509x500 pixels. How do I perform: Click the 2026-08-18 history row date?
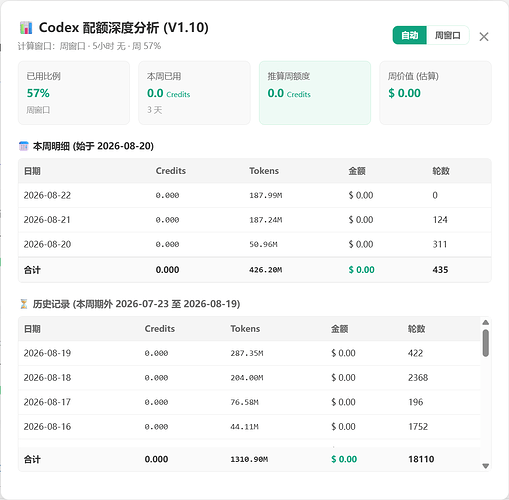(x=47, y=378)
